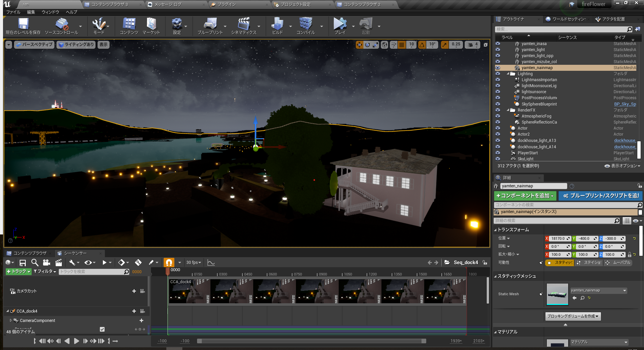Viewport: 644px width, 350px height.
Task: Collapse the RenderFX folder in Outliner
Action: click(508, 110)
